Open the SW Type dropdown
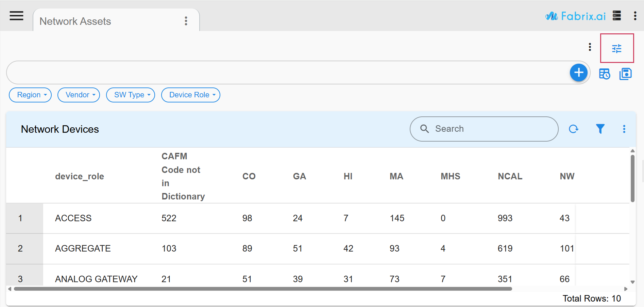This screenshot has width=644, height=307. point(131,95)
